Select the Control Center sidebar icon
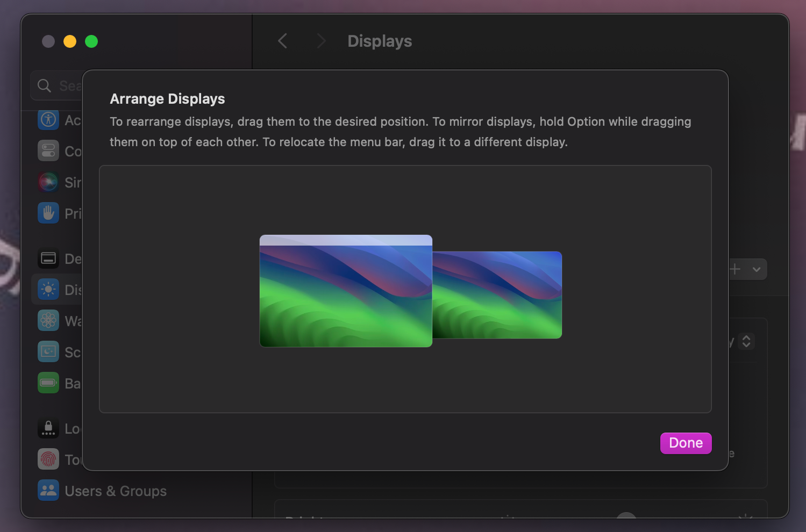This screenshot has height=532, width=806. click(48, 151)
